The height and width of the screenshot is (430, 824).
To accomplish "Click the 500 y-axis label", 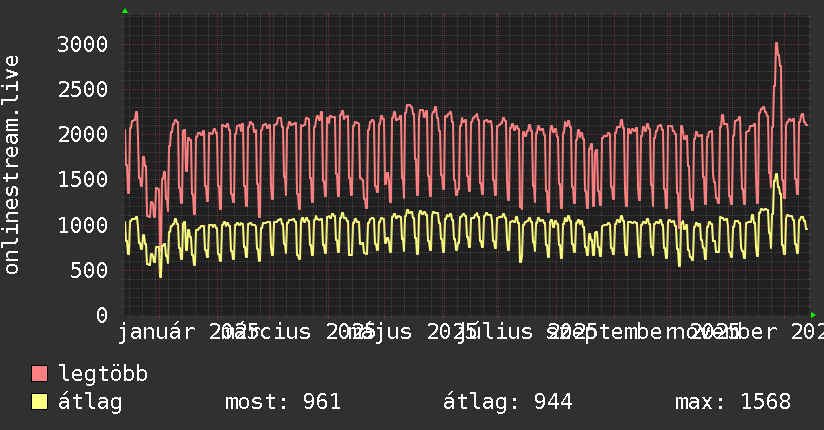I will coord(89,270).
